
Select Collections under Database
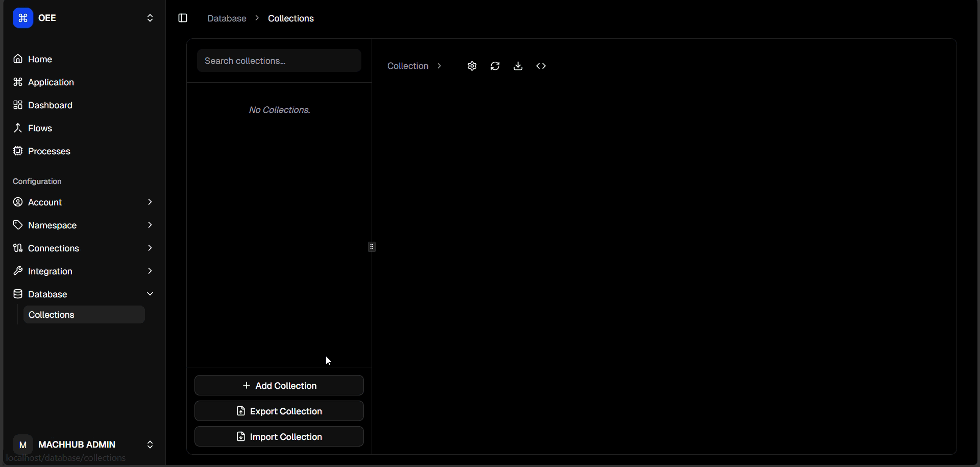[x=84, y=315]
